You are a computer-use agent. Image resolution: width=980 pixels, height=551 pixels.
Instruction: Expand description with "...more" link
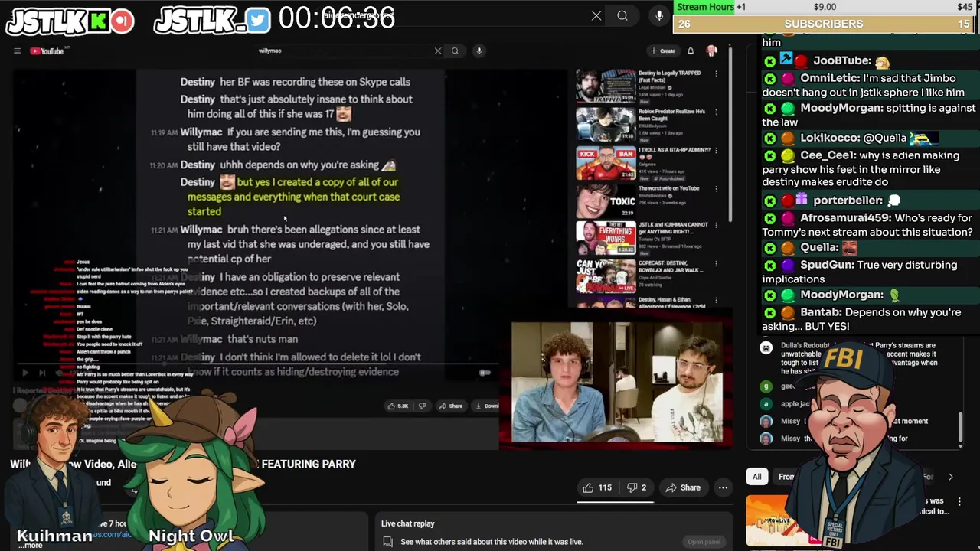click(31, 545)
